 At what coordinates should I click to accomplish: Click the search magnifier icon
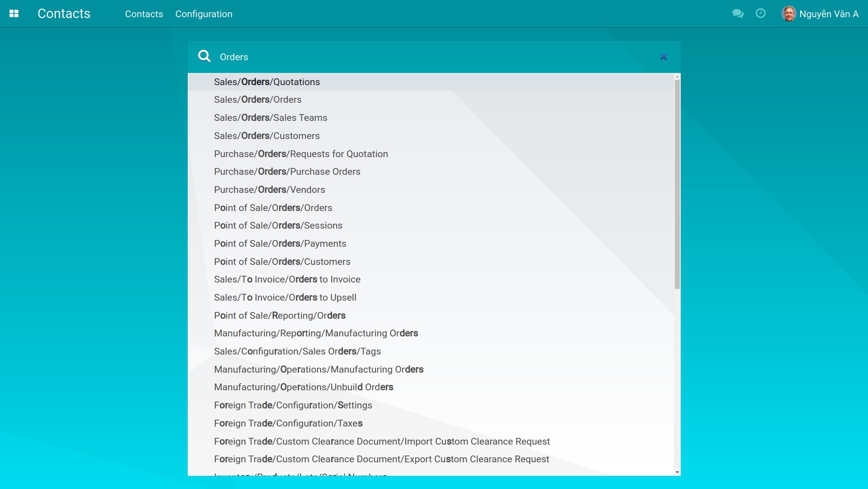click(204, 56)
